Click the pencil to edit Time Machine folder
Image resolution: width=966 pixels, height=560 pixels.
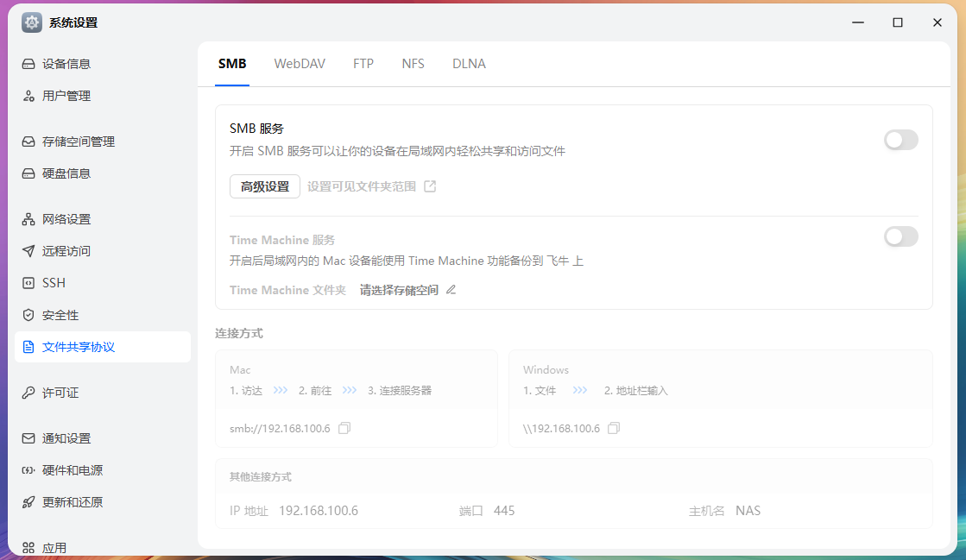tap(450, 290)
